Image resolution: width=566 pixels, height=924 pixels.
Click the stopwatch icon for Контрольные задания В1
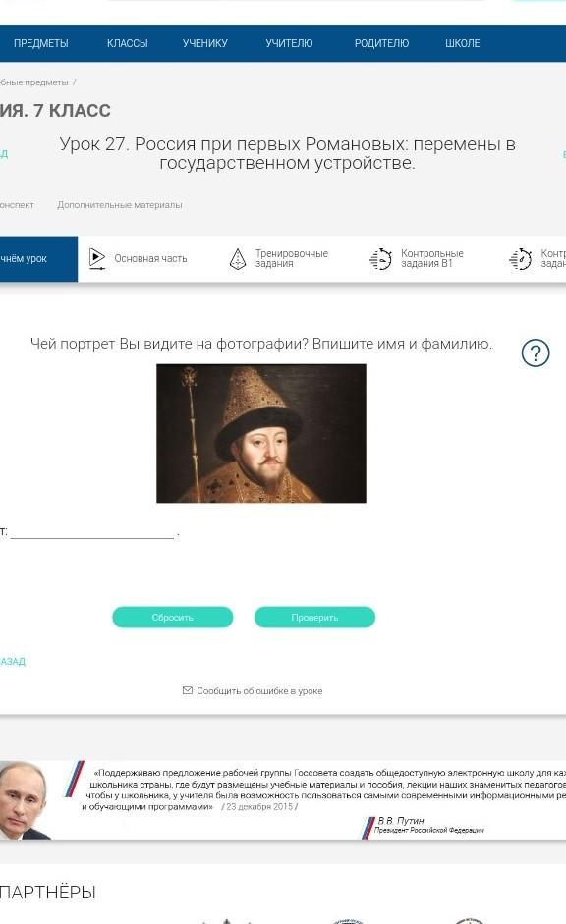coord(381,258)
